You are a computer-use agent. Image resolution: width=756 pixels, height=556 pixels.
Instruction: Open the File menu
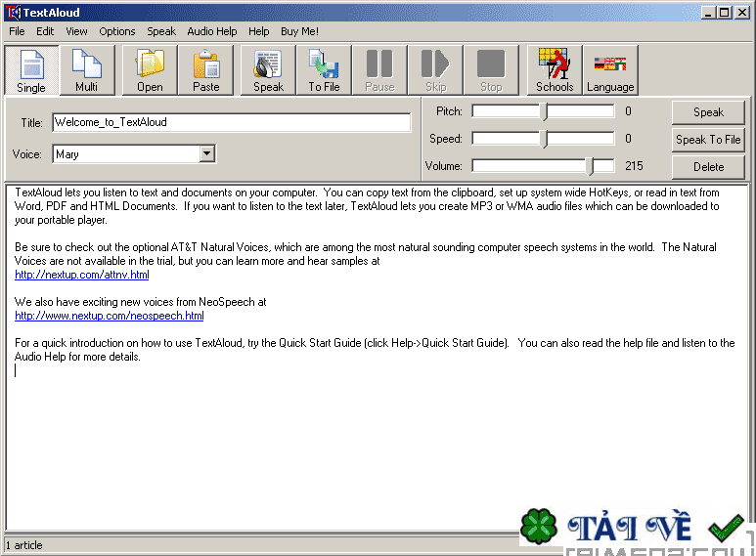17,31
